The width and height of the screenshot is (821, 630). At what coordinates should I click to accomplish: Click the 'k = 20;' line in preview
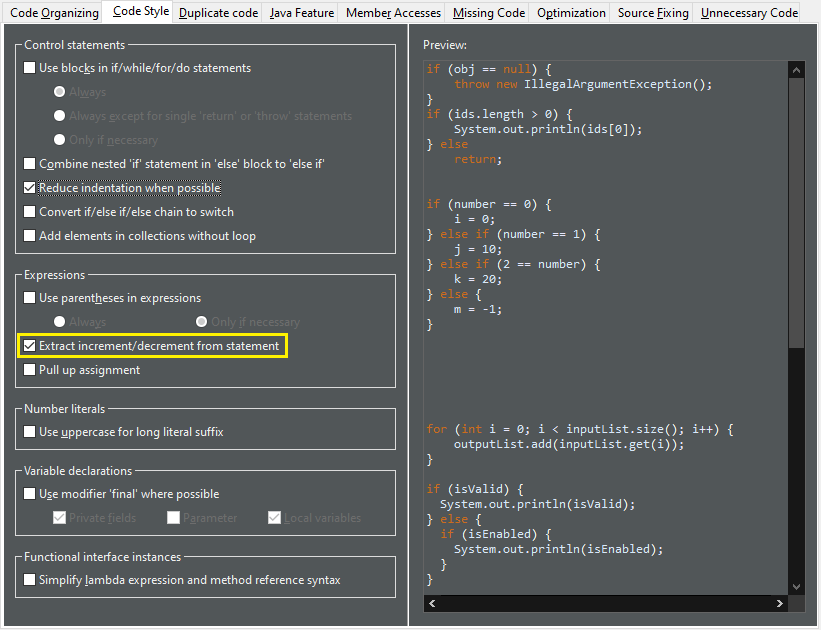[478, 279]
